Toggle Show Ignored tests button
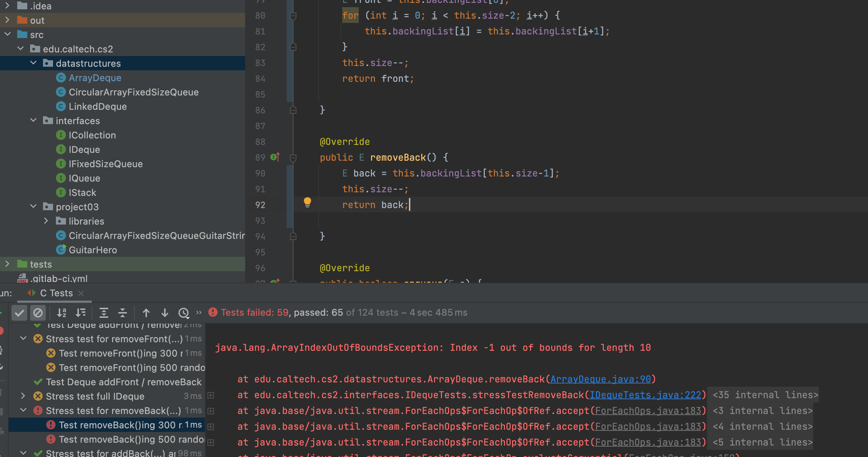Image resolution: width=868 pixels, height=457 pixels. [38, 313]
